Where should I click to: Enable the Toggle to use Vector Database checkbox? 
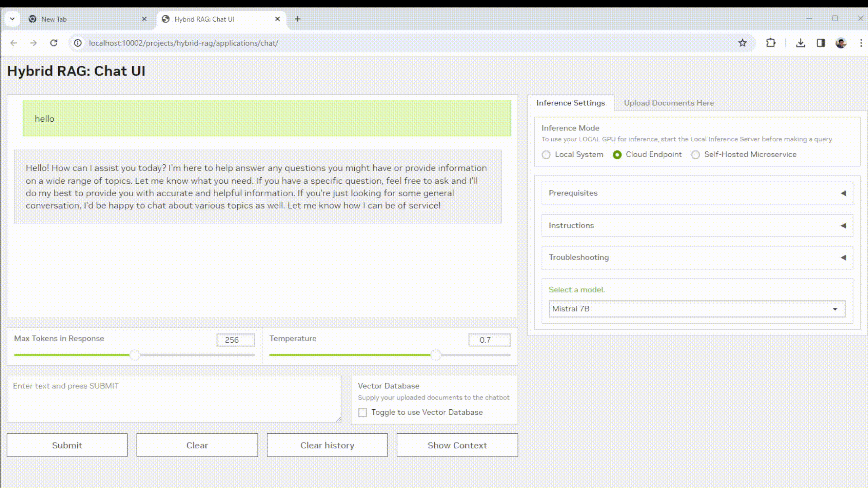click(362, 412)
